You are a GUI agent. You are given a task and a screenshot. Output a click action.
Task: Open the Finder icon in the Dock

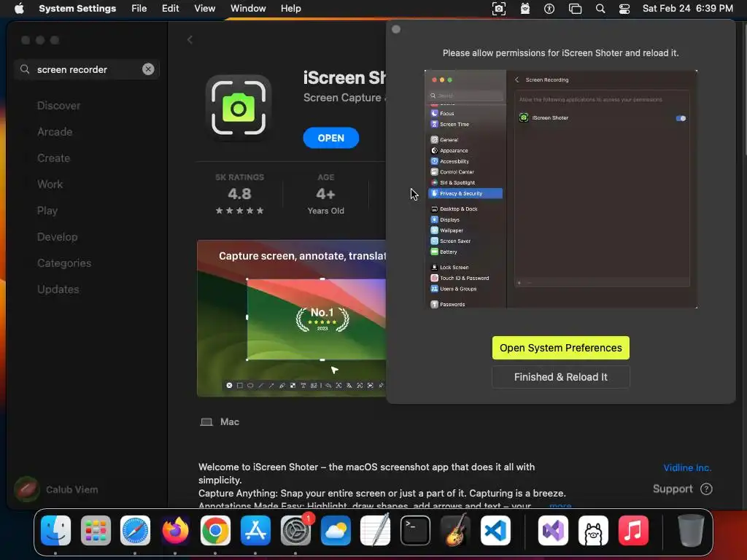coord(55,530)
